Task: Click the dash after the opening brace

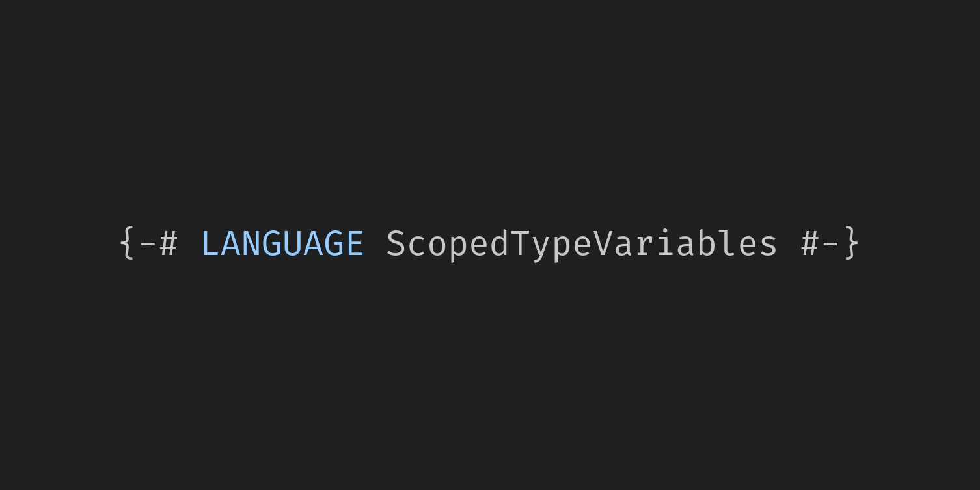Action: tap(148, 245)
